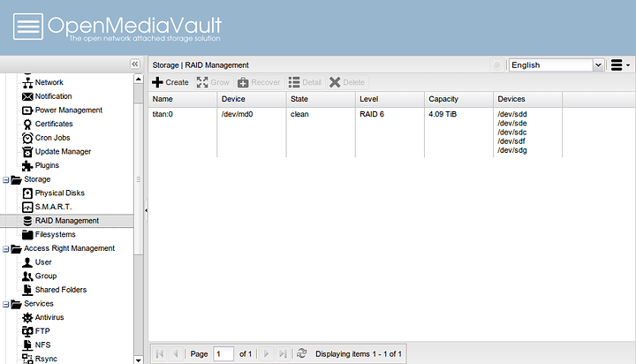Click the Create RAID plus icon
Screen dimensions: 636x364
click(158, 82)
